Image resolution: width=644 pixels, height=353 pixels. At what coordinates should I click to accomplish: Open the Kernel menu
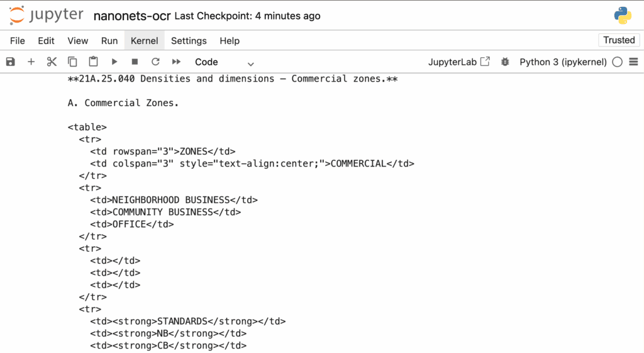click(x=144, y=41)
